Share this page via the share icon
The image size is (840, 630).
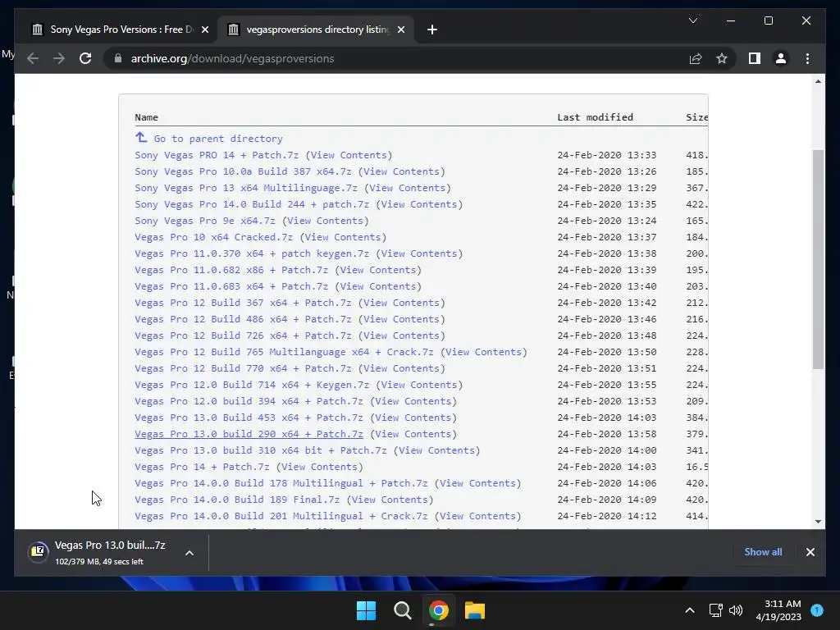[696, 58]
